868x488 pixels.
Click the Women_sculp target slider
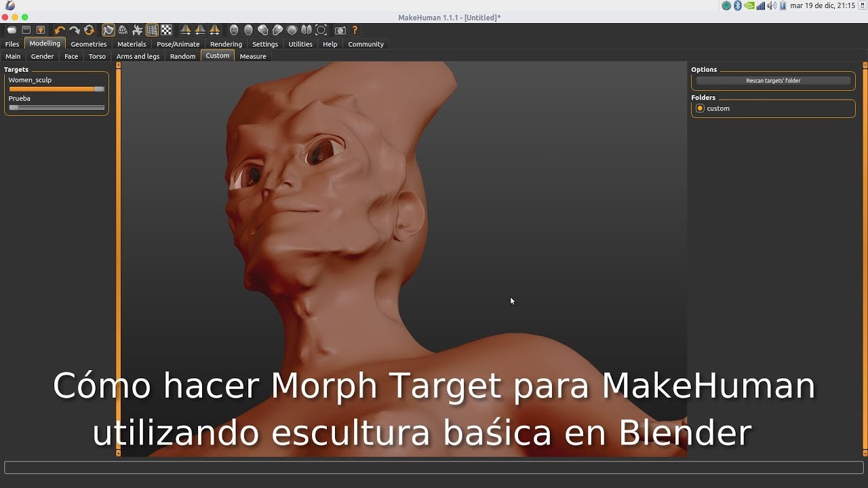click(x=56, y=89)
